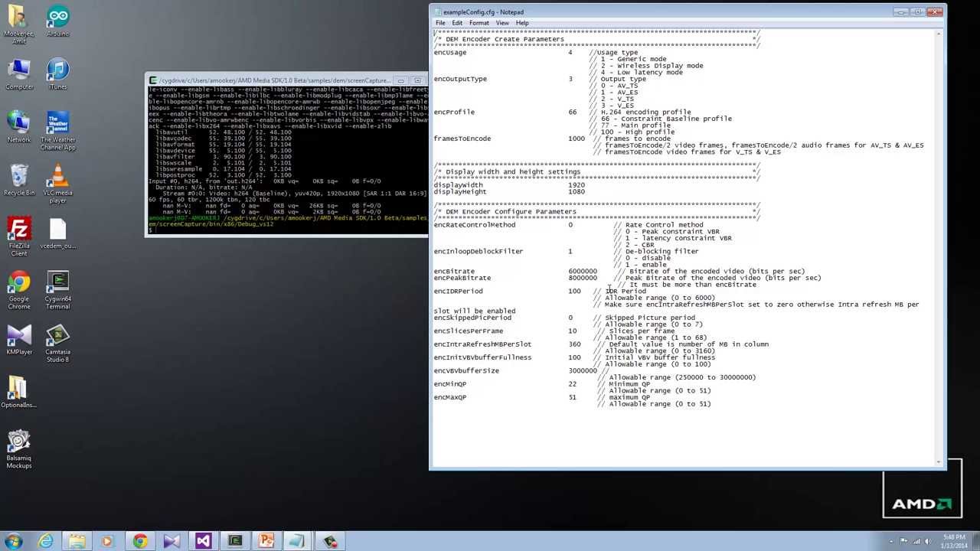Select the Camtasia Studio 8 shortcut
Viewport: 980px width, 551px height.
point(57,344)
